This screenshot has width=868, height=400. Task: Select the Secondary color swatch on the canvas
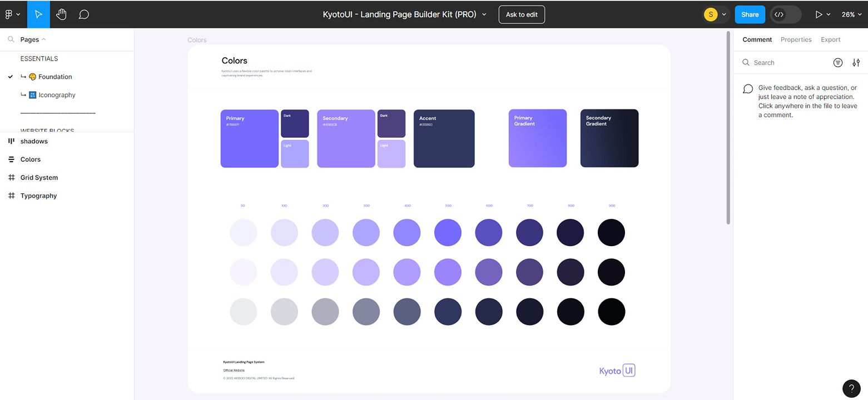pyautogui.click(x=346, y=138)
